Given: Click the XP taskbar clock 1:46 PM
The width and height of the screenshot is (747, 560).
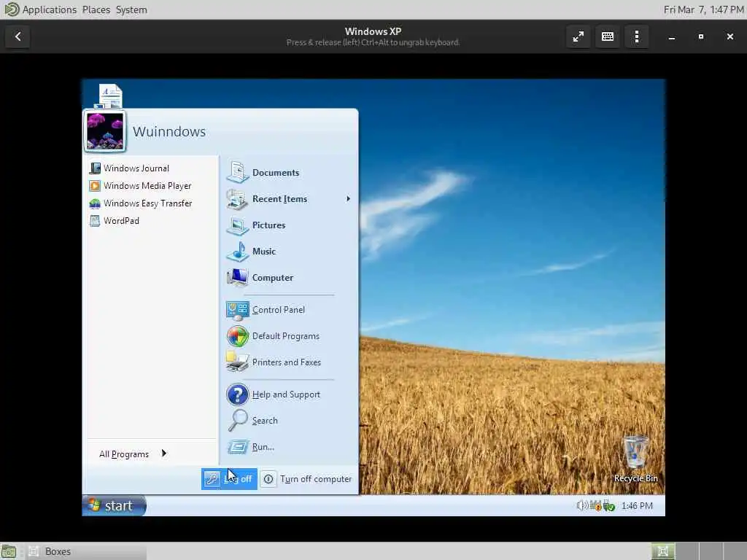Looking at the screenshot, I should coord(637,506).
